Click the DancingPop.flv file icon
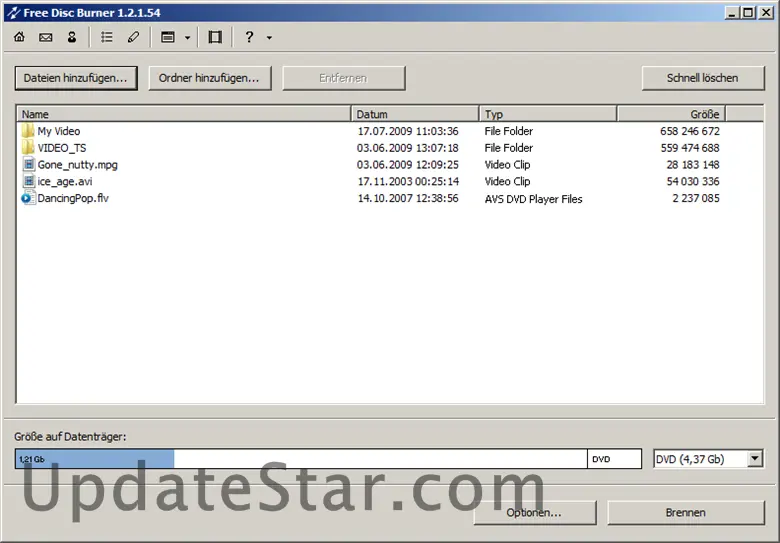 click(x=28, y=198)
